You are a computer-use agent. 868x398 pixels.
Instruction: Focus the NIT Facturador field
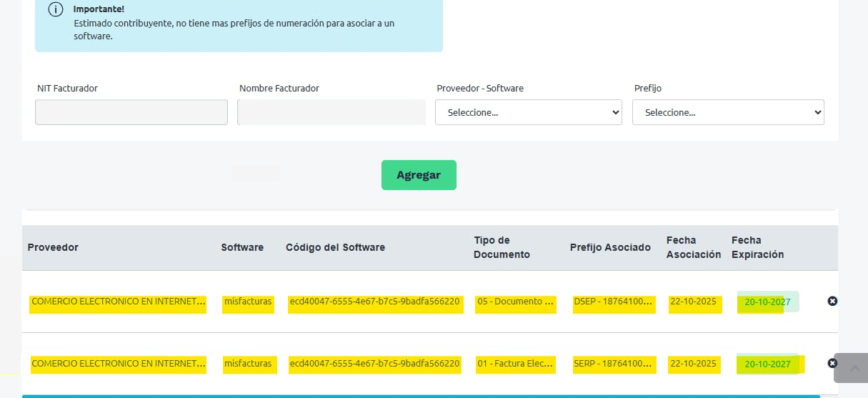(x=131, y=112)
